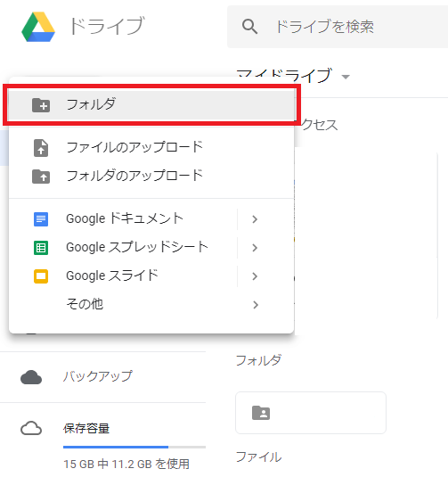Open the その他 menu entry

(x=151, y=305)
